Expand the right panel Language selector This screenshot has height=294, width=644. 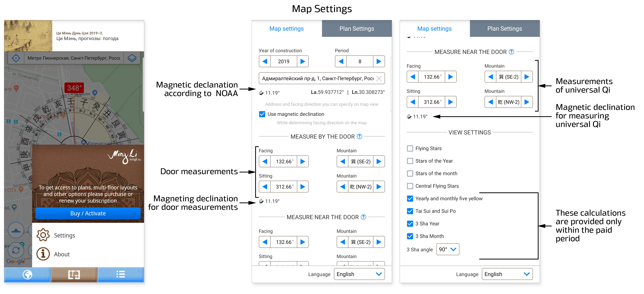pos(507,274)
